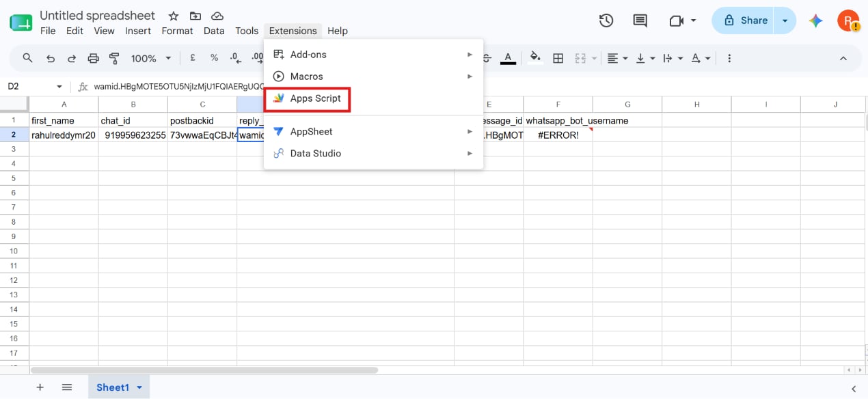
Task: Open the Tools menu
Action: pos(247,31)
